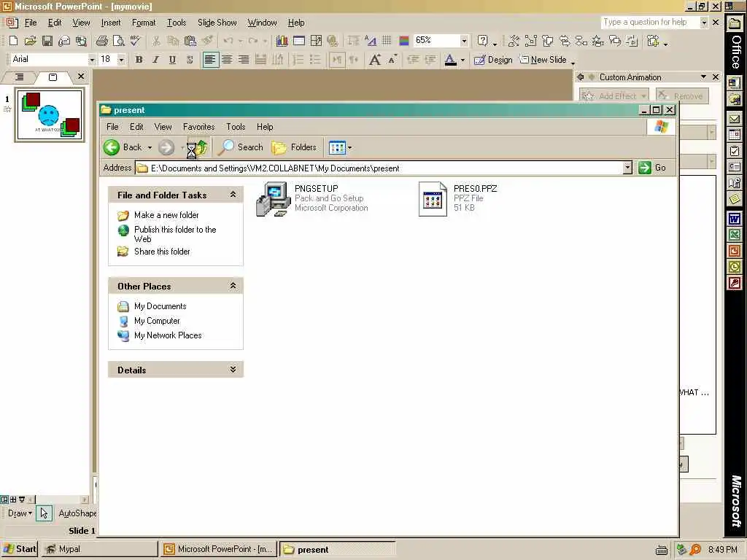The width and height of the screenshot is (747, 560).
Task: Toggle bulleted list formatting
Action: pos(315,60)
